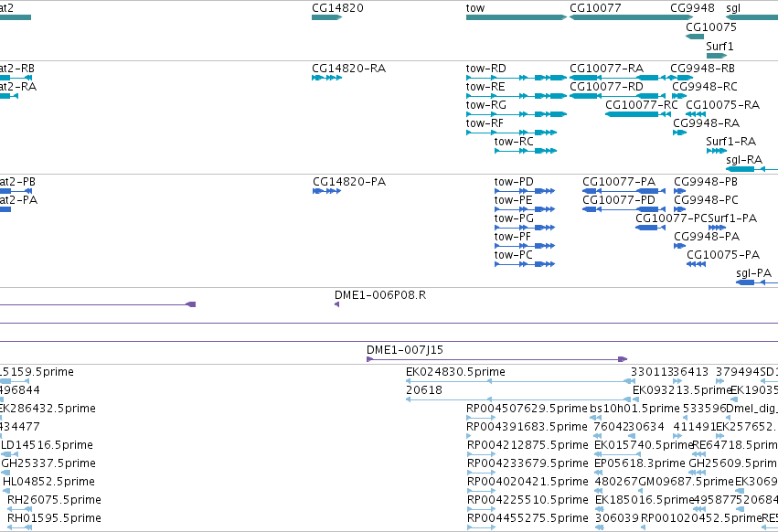Click the 20618 feature label
778x532 pixels.
tap(423, 390)
